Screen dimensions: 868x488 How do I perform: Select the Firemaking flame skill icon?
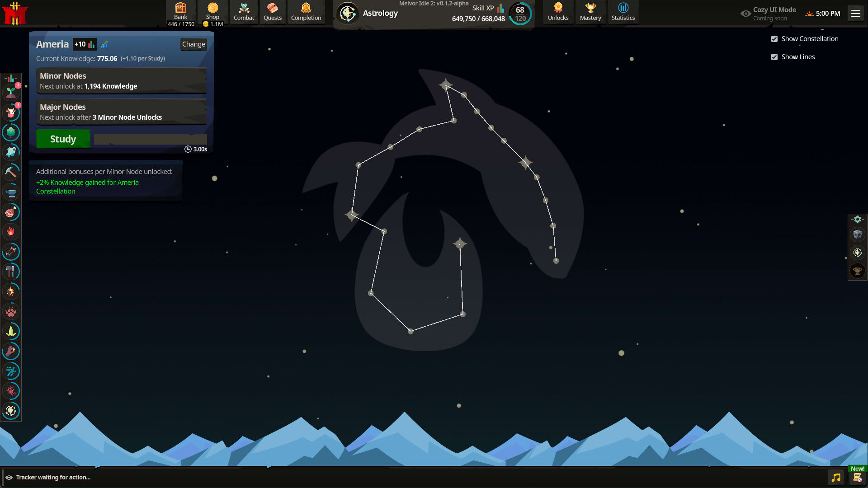tap(11, 232)
